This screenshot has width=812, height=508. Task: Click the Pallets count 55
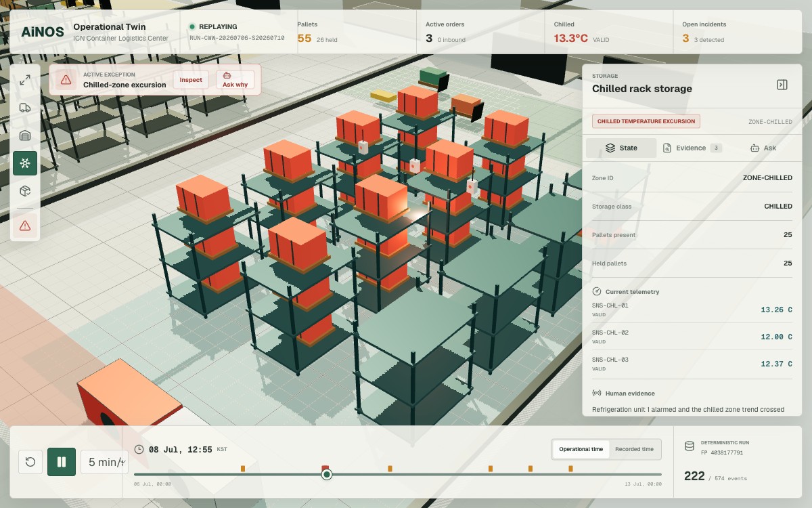pyautogui.click(x=304, y=39)
